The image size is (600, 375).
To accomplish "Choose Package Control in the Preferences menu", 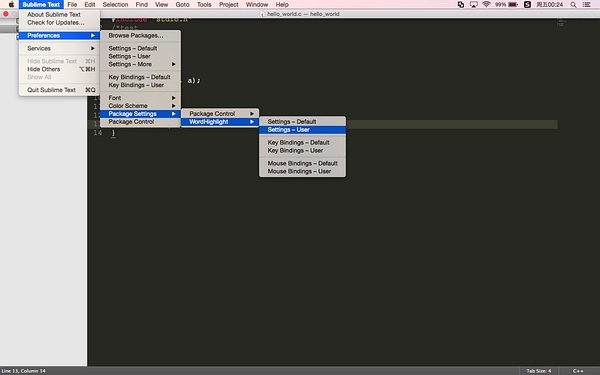I will (x=140, y=122).
